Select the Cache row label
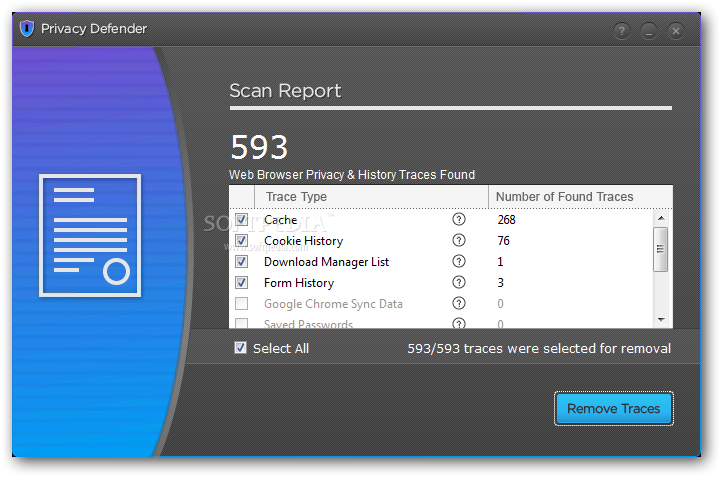721x477 pixels. click(280, 220)
